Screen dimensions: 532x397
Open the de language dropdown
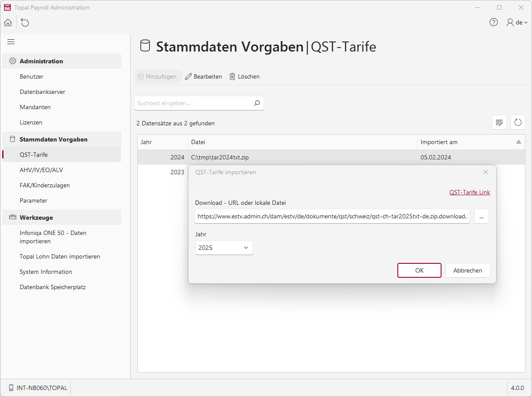click(x=522, y=22)
